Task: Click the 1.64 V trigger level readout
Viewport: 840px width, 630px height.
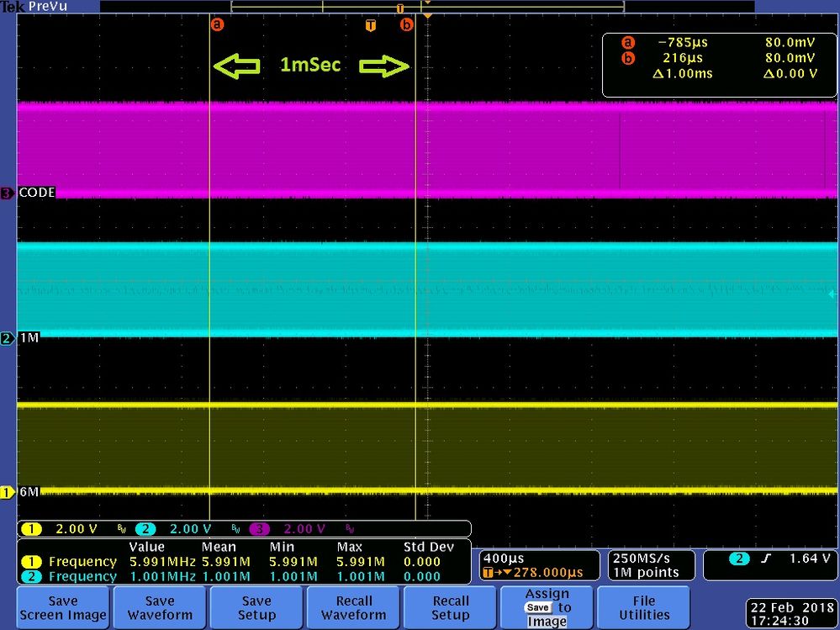Action: click(x=810, y=559)
